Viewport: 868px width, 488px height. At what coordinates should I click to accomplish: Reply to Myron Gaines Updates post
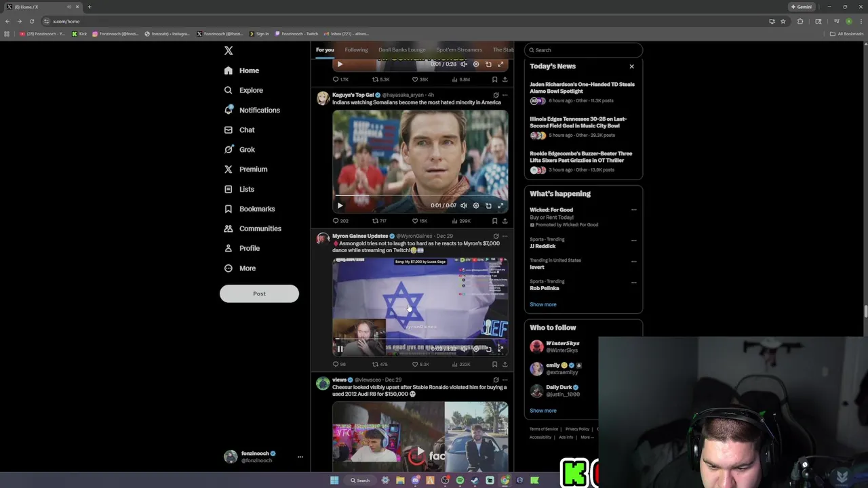click(339, 365)
